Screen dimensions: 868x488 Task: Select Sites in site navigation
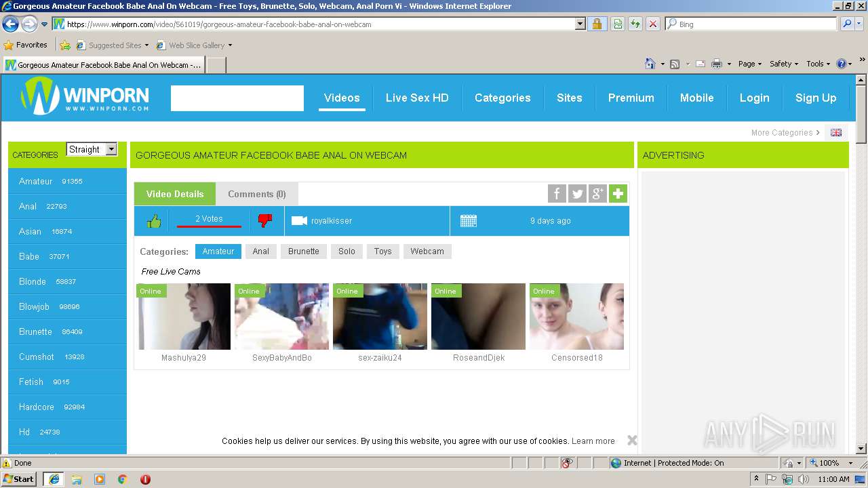pyautogui.click(x=570, y=98)
